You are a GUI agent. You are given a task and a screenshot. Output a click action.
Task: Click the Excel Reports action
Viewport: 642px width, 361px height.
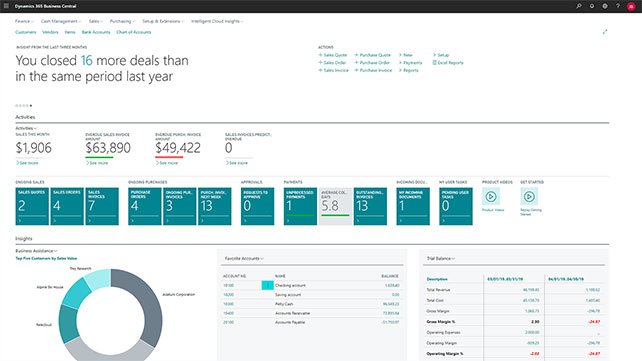tap(448, 63)
